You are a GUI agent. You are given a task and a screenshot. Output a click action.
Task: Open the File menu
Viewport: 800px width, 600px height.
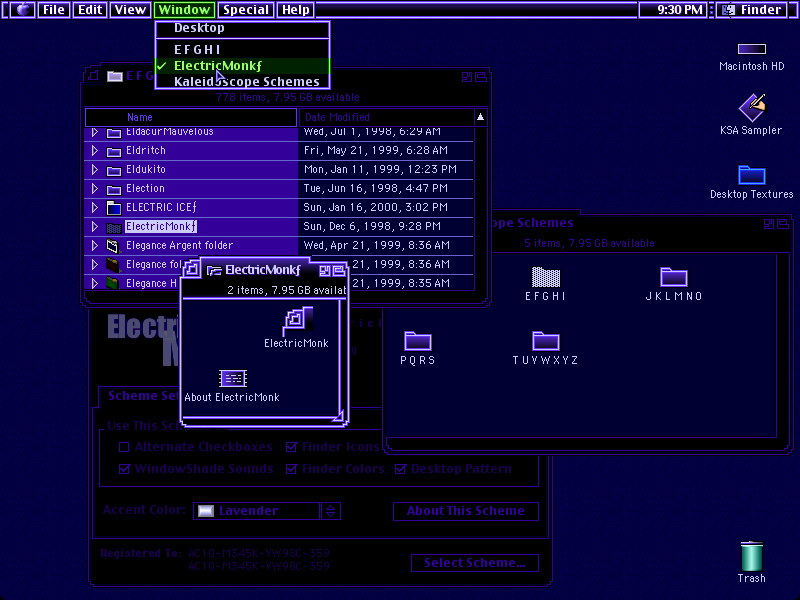pyautogui.click(x=54, y=10)
